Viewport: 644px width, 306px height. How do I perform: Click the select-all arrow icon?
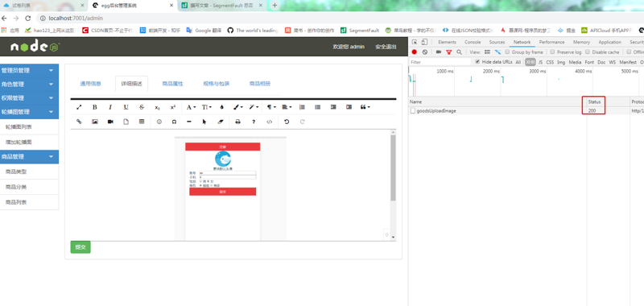click(x=204, y=122)
